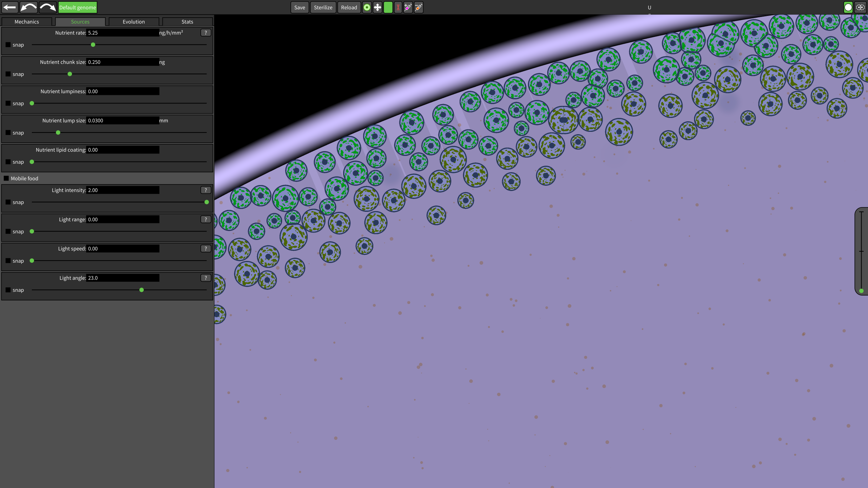868x488 pixels.
Task: Click the Nutrient lumpiness value field
Action: pos(123,91)
